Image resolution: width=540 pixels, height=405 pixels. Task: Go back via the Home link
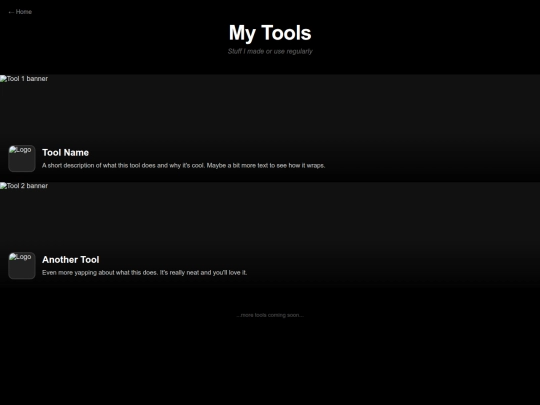click(20, 12)
